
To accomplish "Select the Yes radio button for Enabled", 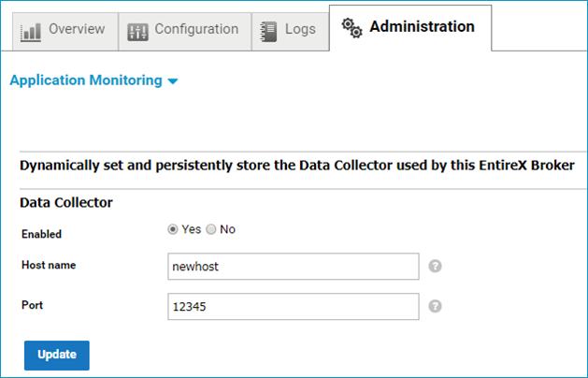I will tap(173, 229).
